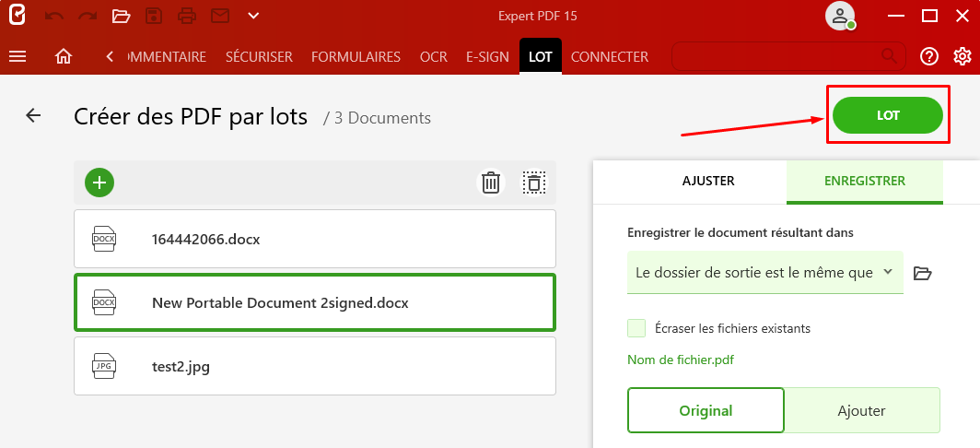Open the hamburger menu
The height and width of the screenshot is (448, 980).
coord(17,57)
